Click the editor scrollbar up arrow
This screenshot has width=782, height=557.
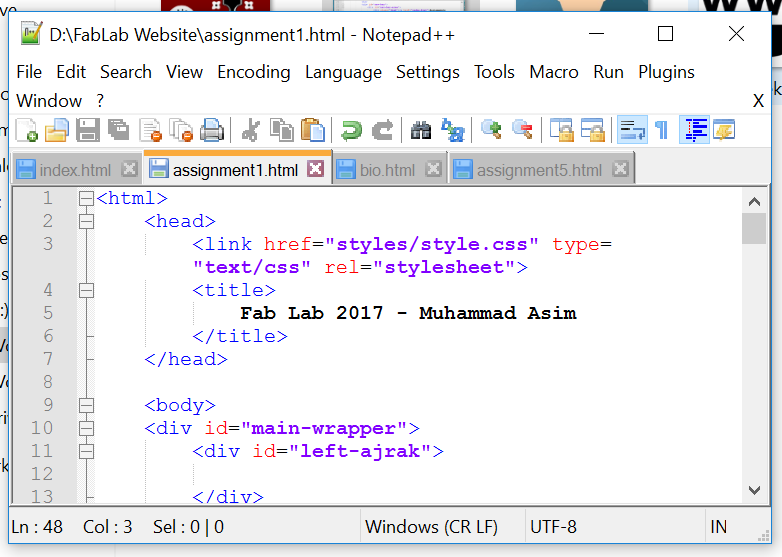[754, 201]
